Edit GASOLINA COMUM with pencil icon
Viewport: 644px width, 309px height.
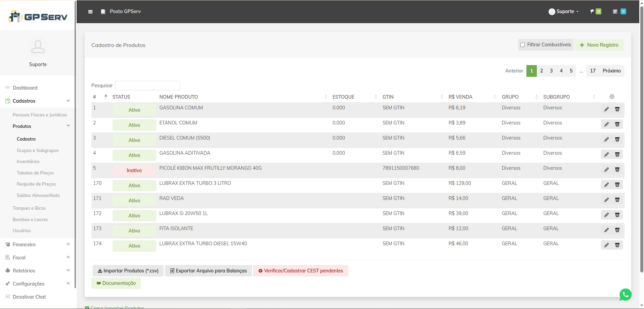pyautogui.click(x=606, y=109)
